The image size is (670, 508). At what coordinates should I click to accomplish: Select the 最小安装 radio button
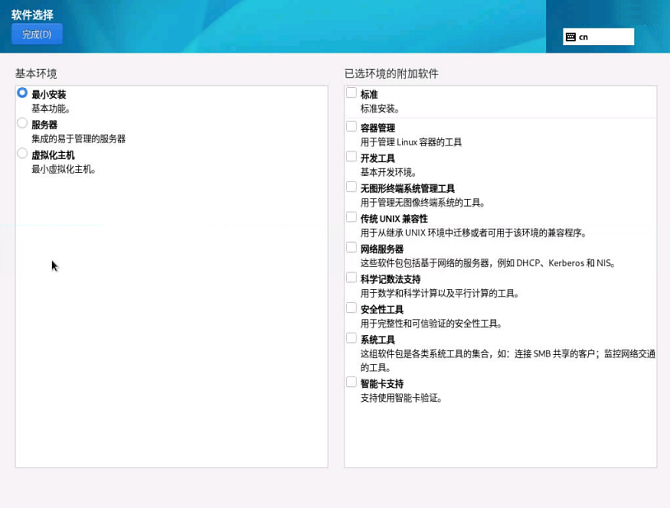point(22,93)
